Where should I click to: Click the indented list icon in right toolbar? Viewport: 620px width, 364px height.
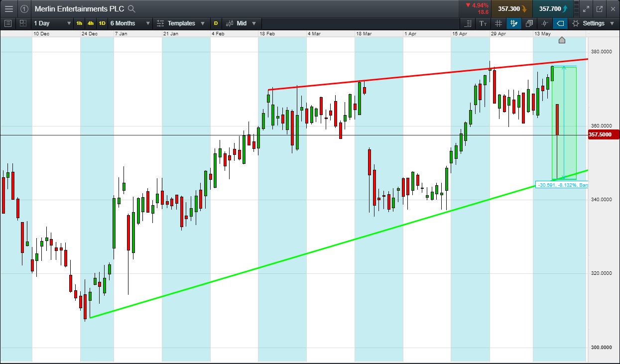click(x=467, y=23)
